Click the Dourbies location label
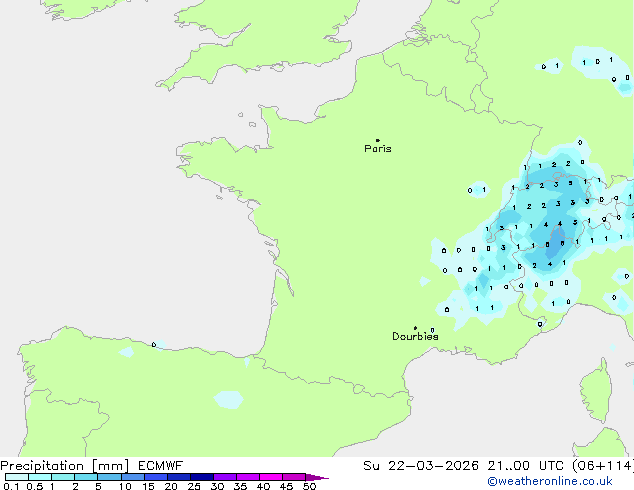The width and height of the screenshot is (634, 490). coord(415,336)
